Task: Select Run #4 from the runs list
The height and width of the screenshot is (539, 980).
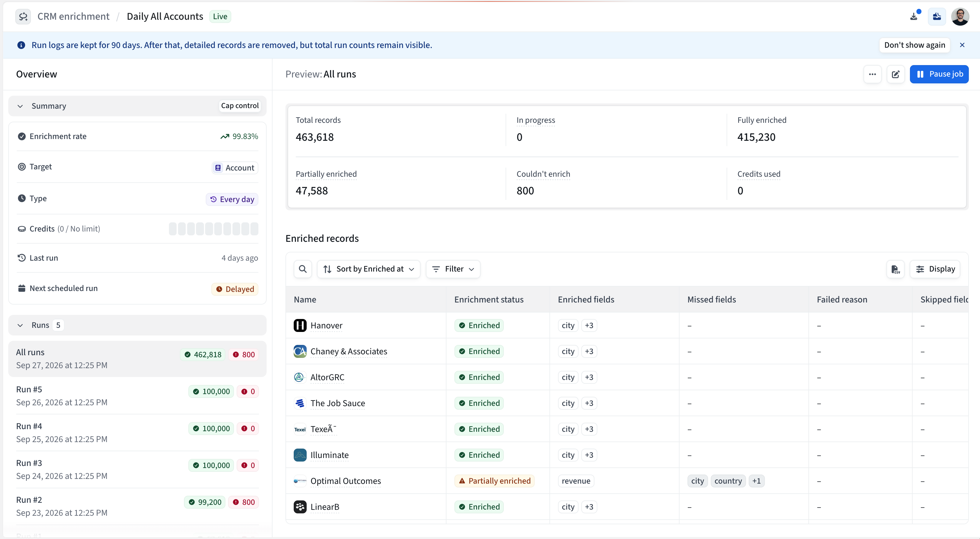Action: click(x=137, y=432)
